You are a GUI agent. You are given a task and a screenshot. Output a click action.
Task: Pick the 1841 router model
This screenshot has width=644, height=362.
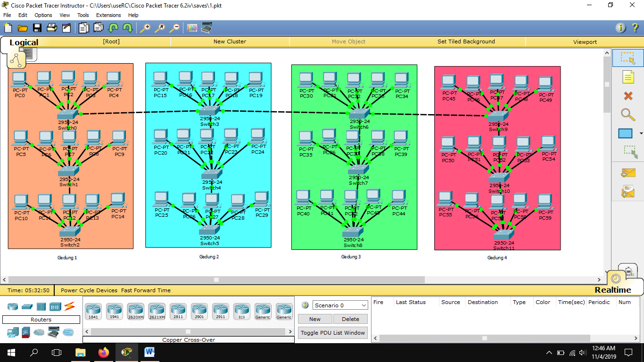(93, 312)
